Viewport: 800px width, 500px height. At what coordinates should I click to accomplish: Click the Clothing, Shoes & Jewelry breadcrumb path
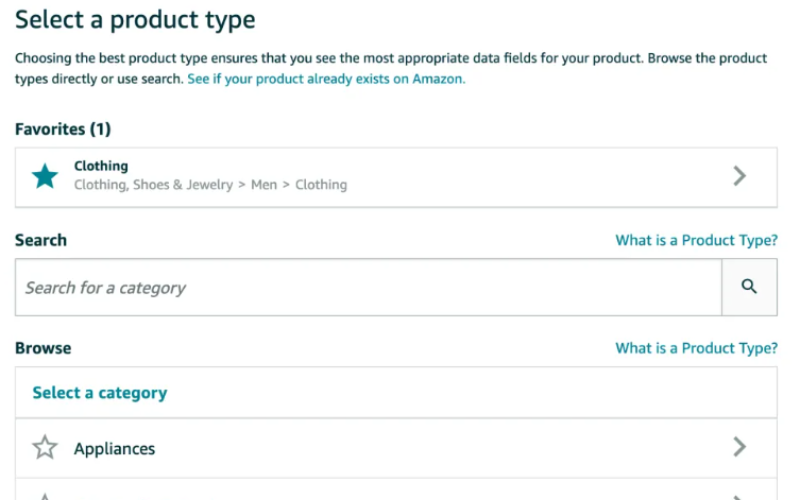210,185
